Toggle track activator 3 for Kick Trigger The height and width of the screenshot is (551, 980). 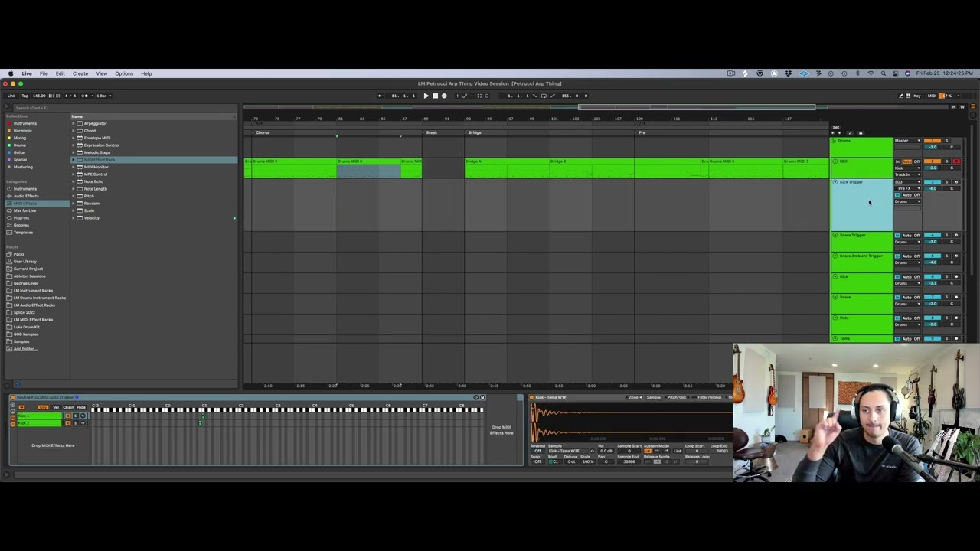[x=933, y=182]
